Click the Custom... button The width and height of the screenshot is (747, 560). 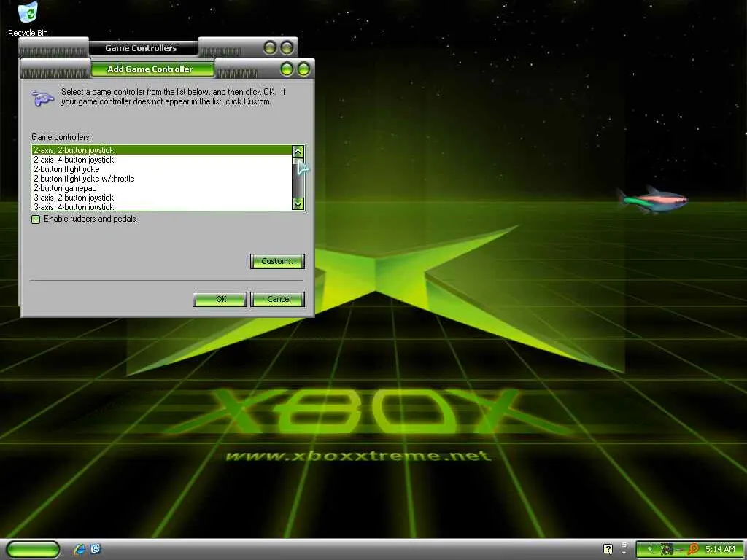277,261
